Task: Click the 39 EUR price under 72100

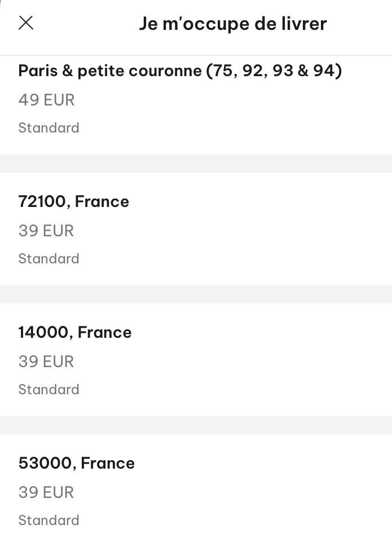Action: click(x=46, y=231)
